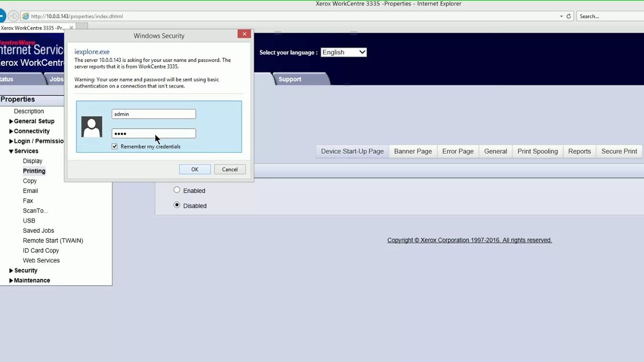Expand the Security tree node

(x=11, y=270)
